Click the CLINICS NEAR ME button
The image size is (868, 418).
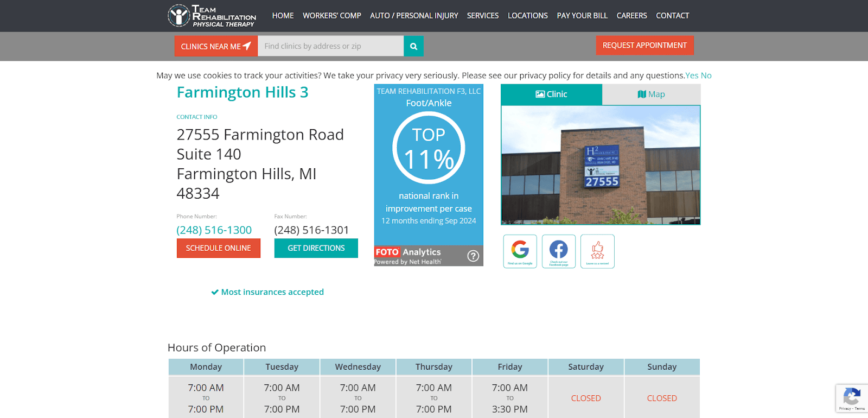point(216,46)
